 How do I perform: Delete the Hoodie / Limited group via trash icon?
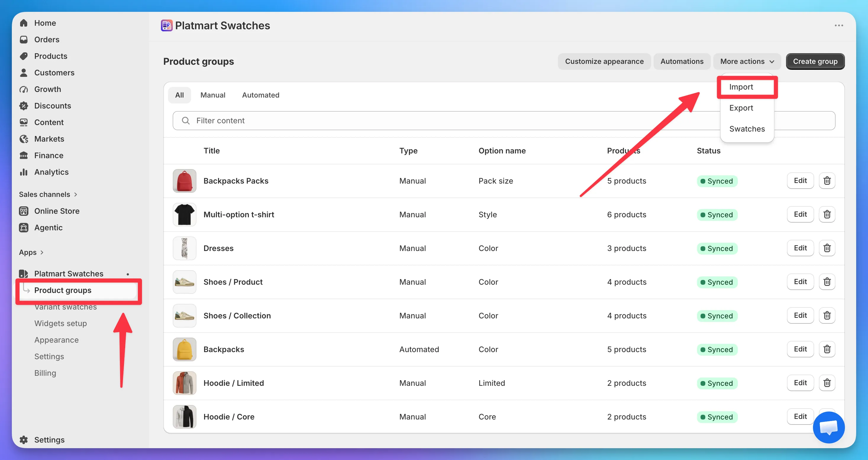[827, 383]
